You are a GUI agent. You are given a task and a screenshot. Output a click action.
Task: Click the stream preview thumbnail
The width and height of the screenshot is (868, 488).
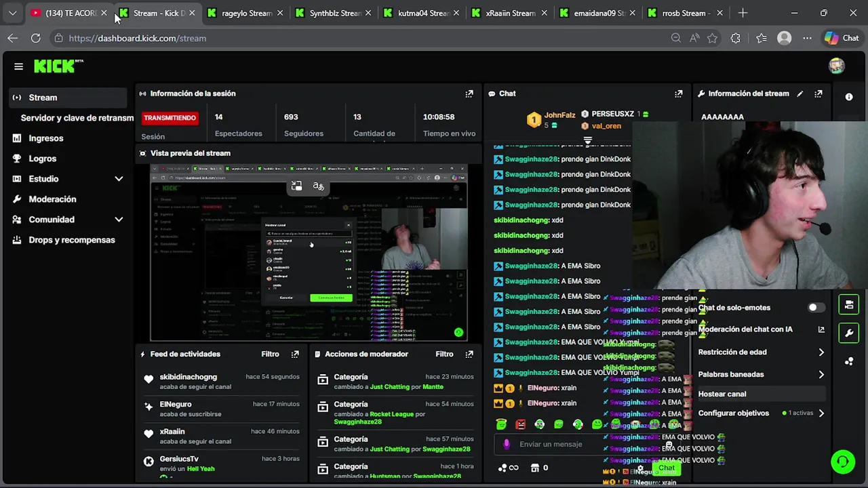coord(309,252)
